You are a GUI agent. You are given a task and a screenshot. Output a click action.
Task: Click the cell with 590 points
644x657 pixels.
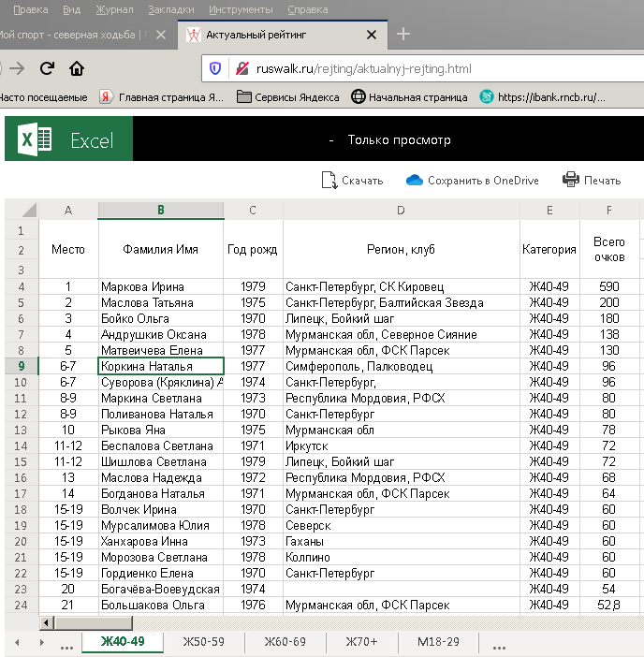click(609, 287)
